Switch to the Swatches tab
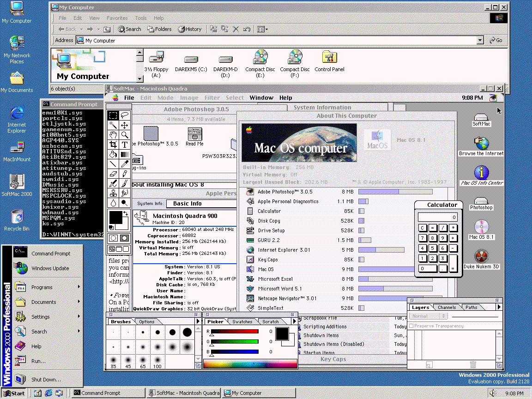 pos(242,321)
